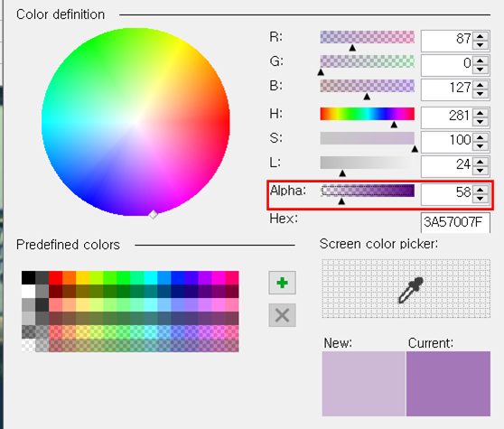Click the H hue rainbow slider

click(367, 114)
